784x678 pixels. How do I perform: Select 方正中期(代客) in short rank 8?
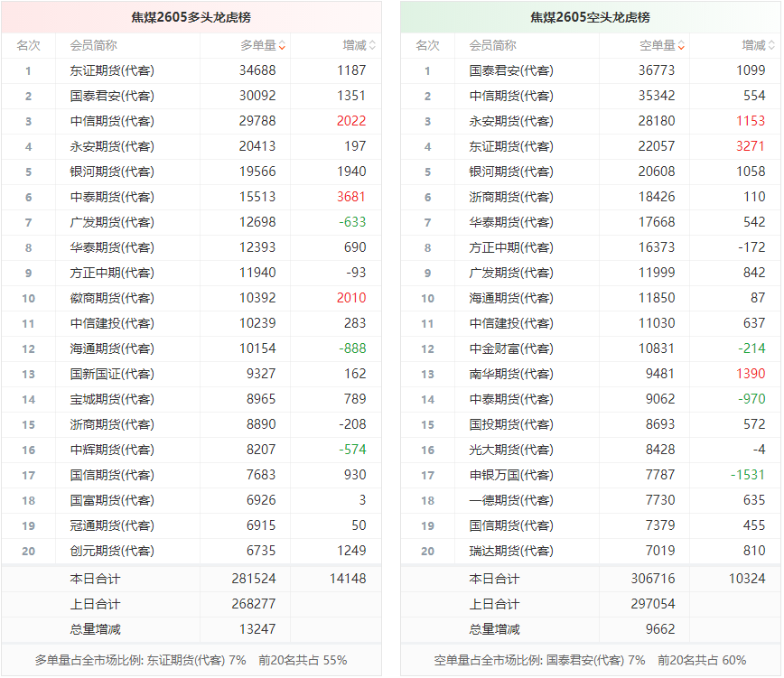pyautogui.click(x=511, y=247)
